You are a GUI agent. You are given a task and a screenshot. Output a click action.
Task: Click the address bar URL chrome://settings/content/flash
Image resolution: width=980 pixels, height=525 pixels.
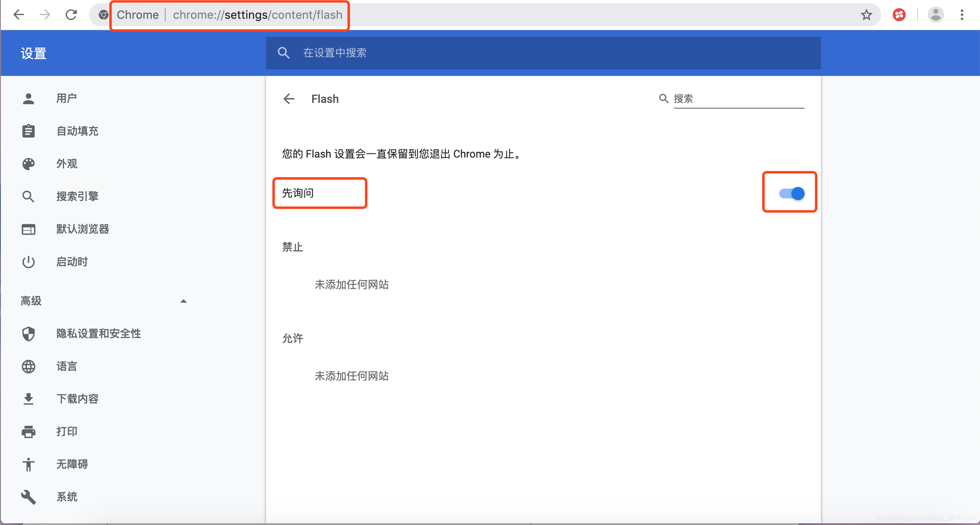(x=257, y=15)
